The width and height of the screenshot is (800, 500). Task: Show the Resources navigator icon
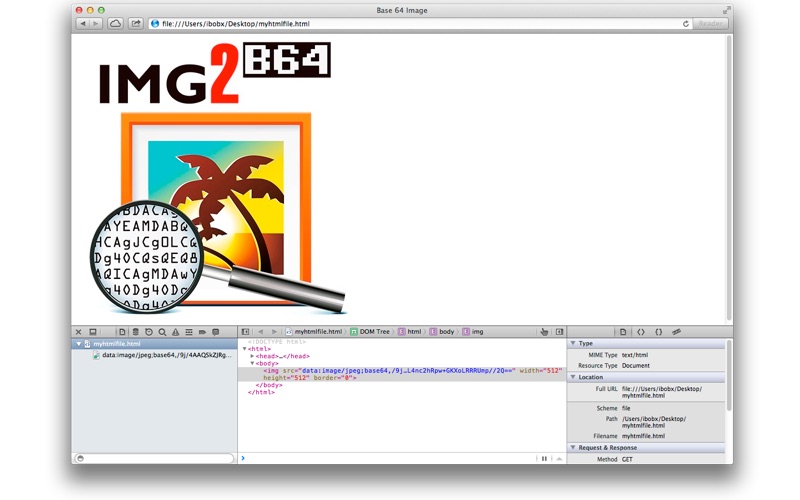click(x=122, y=332)
